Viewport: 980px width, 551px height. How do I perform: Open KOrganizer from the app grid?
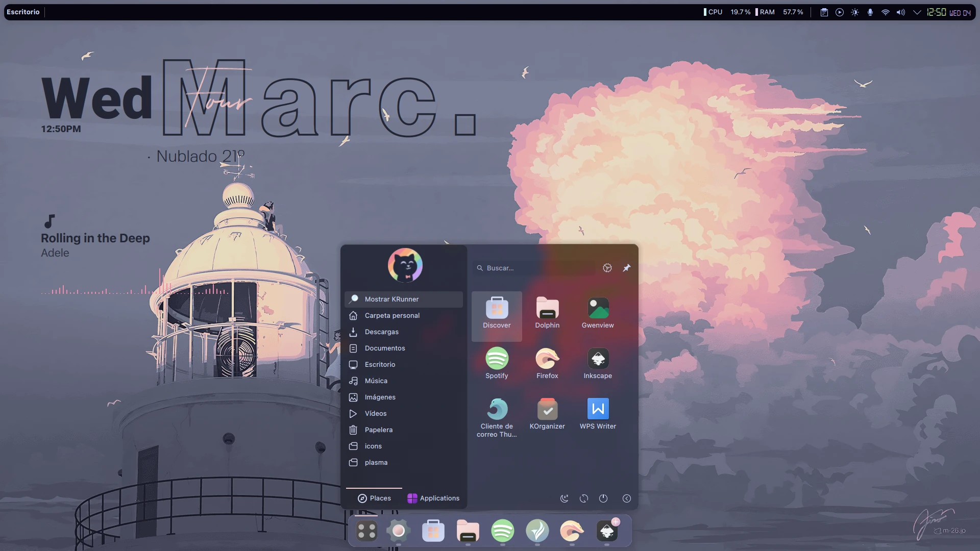pos(547,413)
